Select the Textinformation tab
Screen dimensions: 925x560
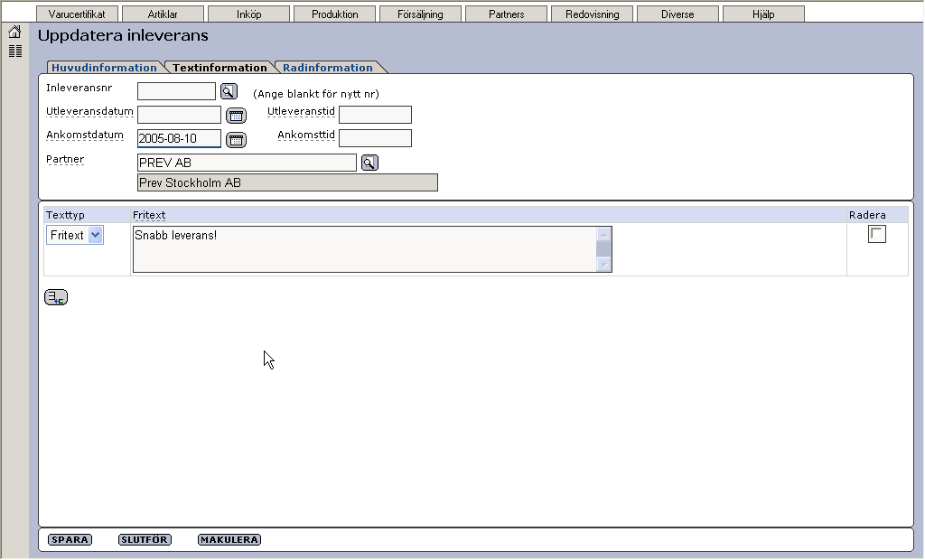tap(220, 67)
